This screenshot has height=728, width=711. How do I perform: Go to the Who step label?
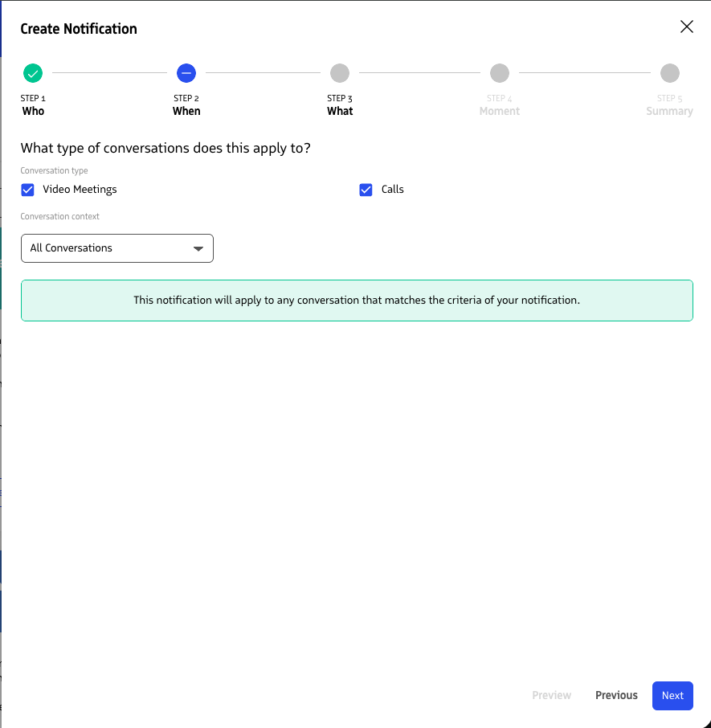pyautogui.click(x=33, y=111)
